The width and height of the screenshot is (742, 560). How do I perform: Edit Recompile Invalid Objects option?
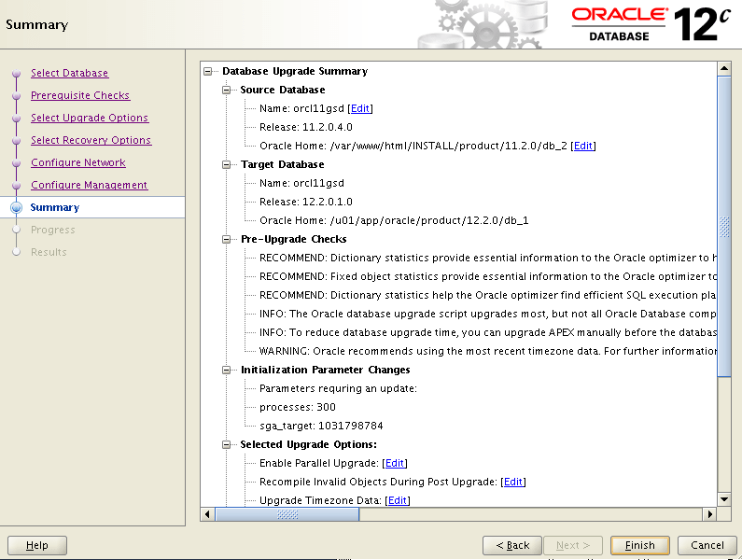tap(513, 482)
